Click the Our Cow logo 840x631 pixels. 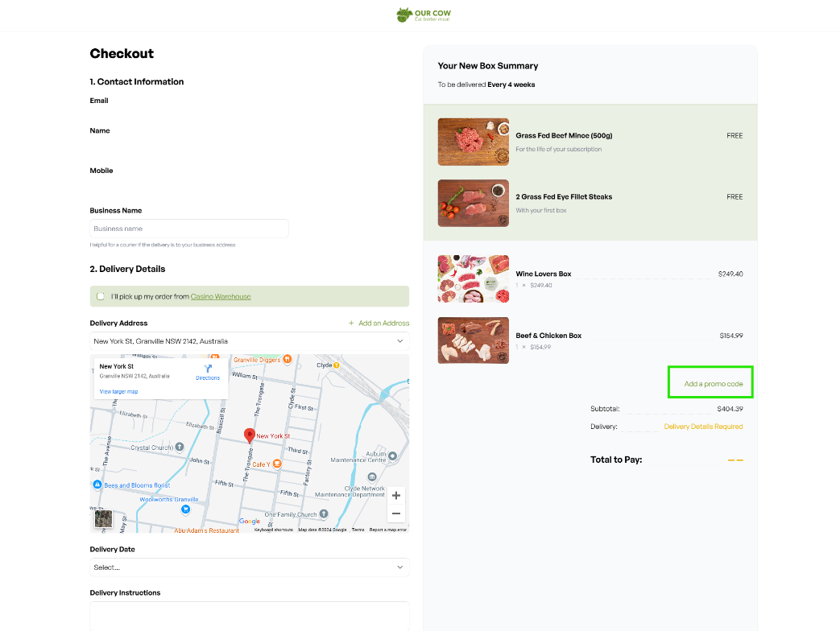coord(423,15)
